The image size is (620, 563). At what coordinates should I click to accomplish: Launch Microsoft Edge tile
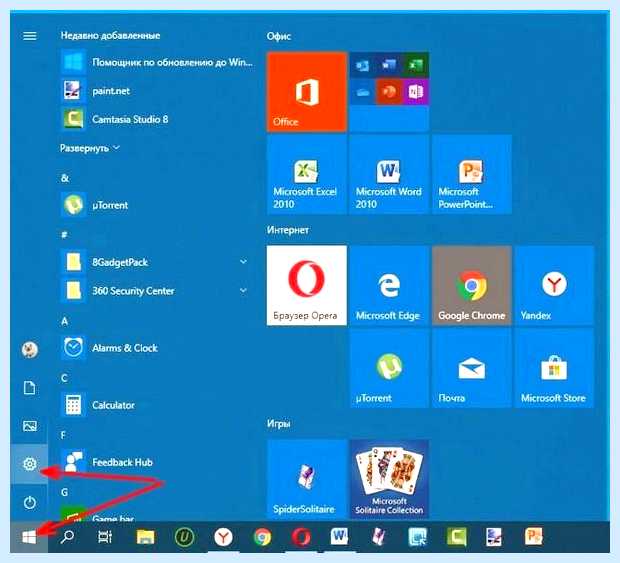click(x=389, y=285)
